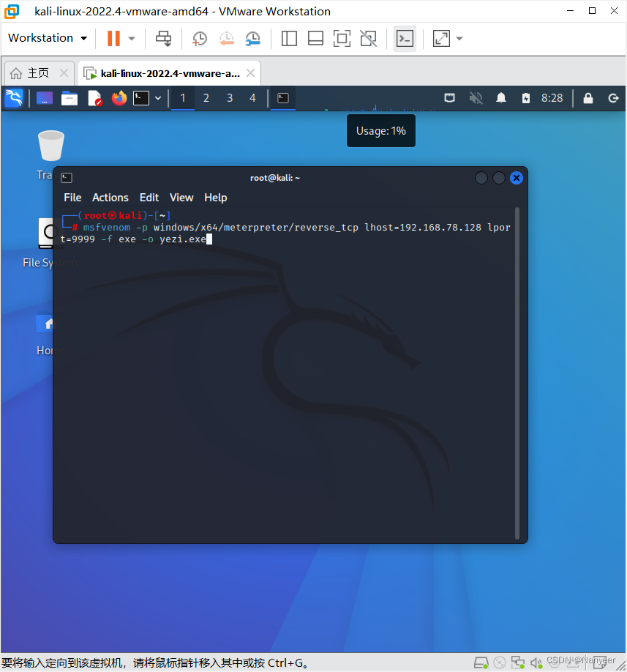Open the VMware console view
This screenshot has width=627, height=672.
click(x=405, y=39)
